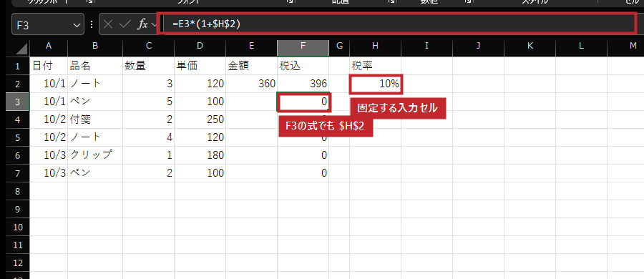The width and height of the screenshot is (644, 279).
Task: Click cell B7 containing ペン
Action: (95, 173)
